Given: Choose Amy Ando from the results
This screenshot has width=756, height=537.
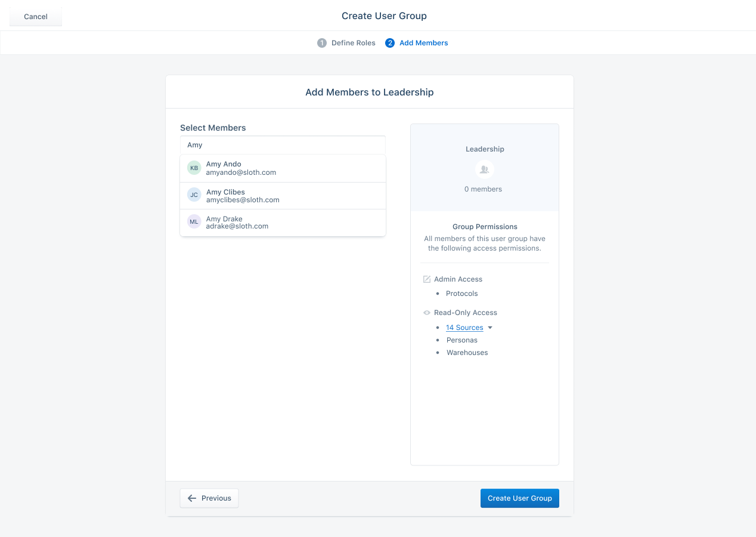Looking at the screenshot, I should pyautogui.click(x=283, y=168).
